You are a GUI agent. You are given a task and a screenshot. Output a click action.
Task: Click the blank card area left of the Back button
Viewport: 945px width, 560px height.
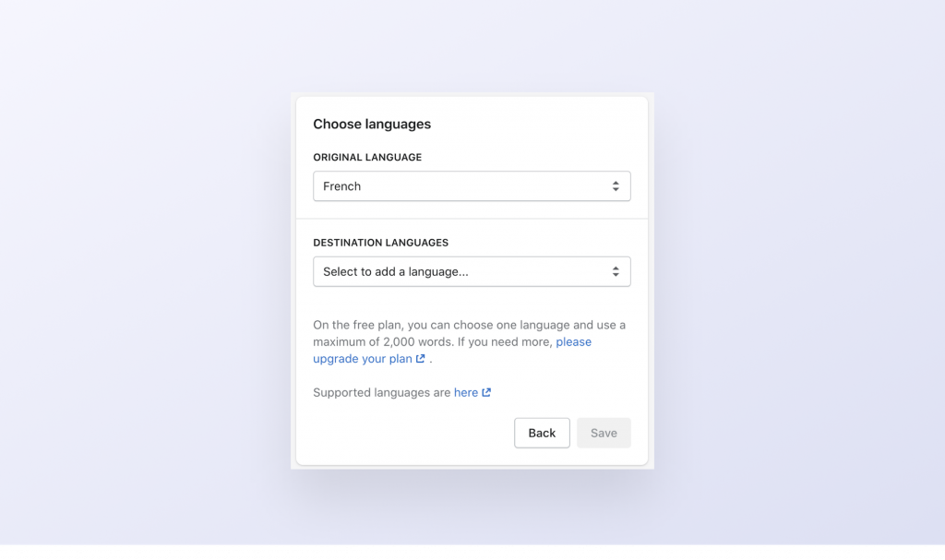pos(406,433)
